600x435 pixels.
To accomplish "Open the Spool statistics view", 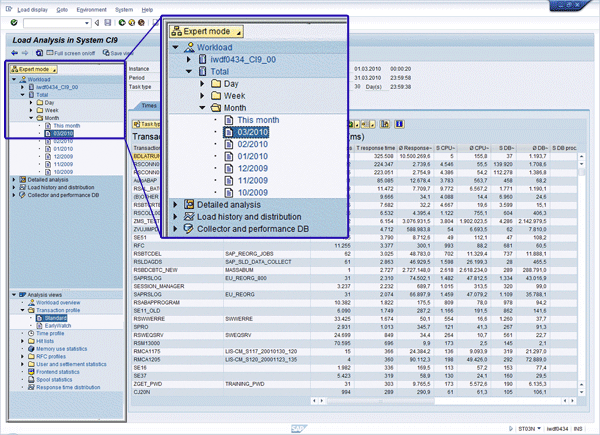I will (x=54, y=379).
